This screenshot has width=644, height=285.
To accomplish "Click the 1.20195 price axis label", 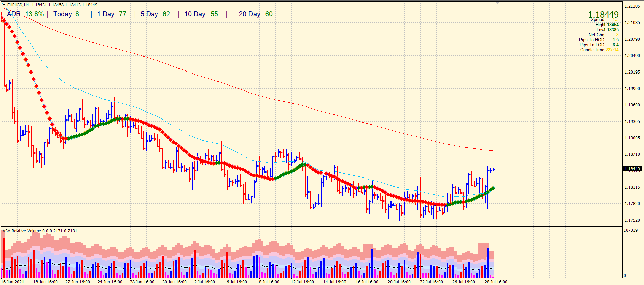I will tap(632, 72).
